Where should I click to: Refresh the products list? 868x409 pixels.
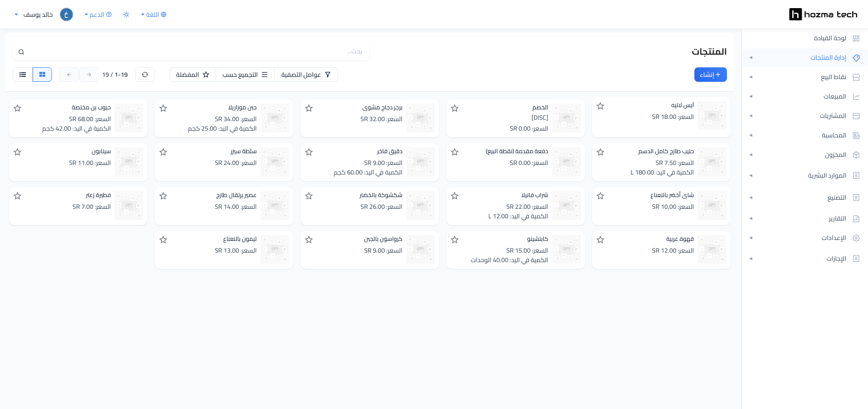(145, 75)
